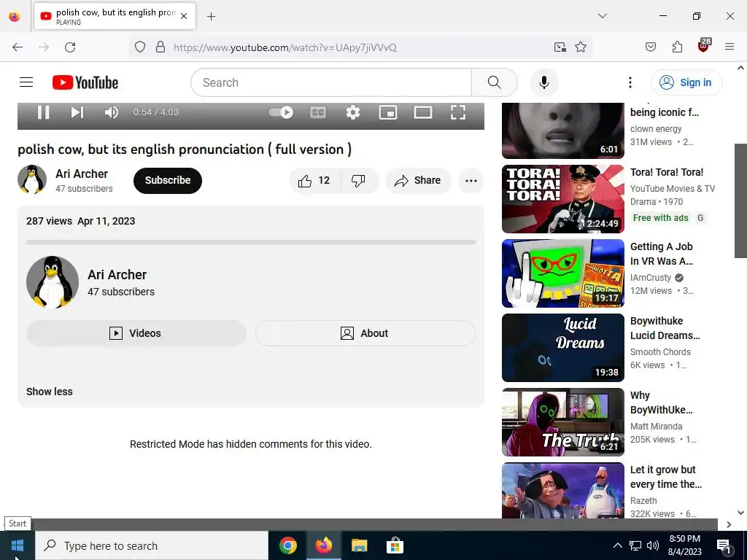Pause the video with the pause button

pyautogui.click(x=43, y=112)
